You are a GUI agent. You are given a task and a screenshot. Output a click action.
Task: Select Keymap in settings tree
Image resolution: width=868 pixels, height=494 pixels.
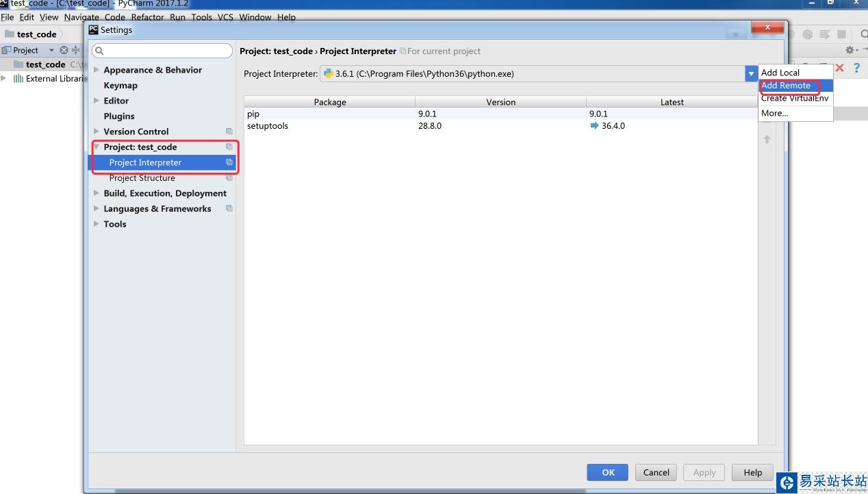click(120, 86)
